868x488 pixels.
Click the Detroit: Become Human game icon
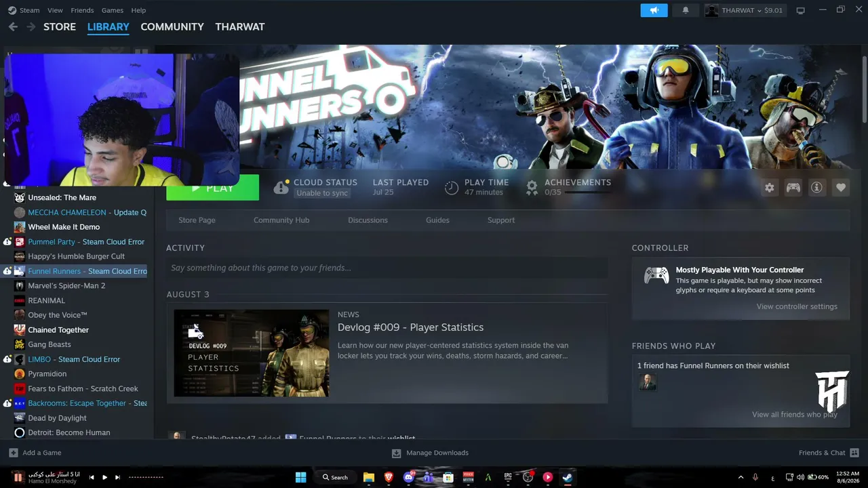click(20, 432)
